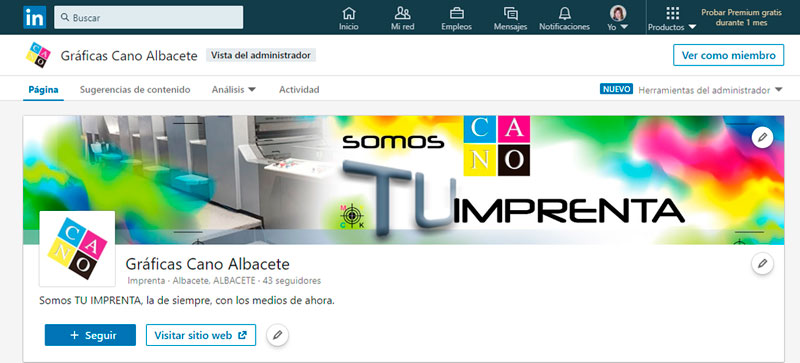Image resolution: width=800 pixels, height=363 pixels.
Task: Go to Inicio house icon
Action: [349, 13]
